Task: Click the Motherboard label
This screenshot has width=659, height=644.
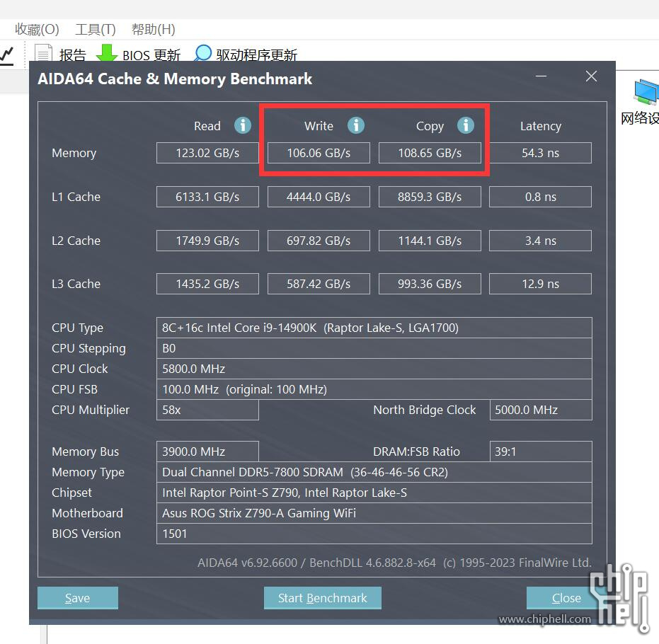Action: [x=88, y=513]
